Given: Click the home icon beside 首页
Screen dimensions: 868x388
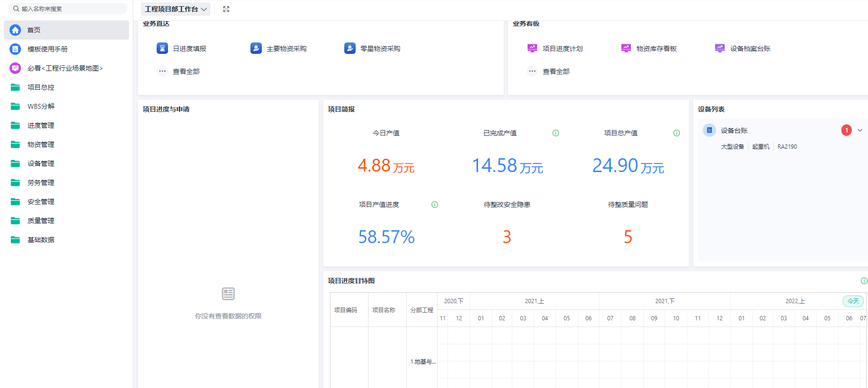Looking at the screenshot, I should click(x=15, y=30).
